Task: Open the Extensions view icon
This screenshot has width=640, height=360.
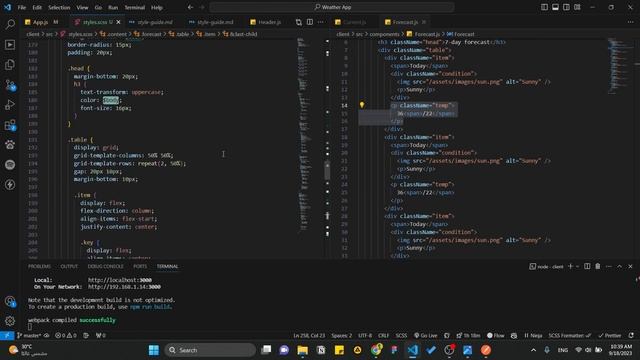Action: point(10,125)
